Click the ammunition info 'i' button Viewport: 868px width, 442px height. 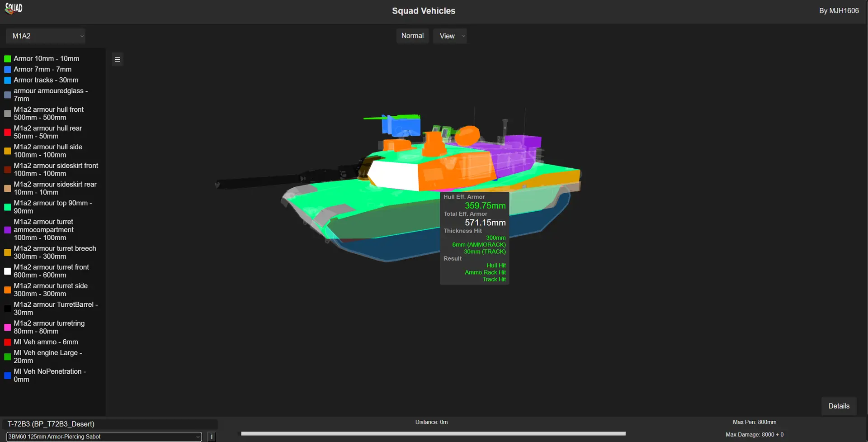212,437
